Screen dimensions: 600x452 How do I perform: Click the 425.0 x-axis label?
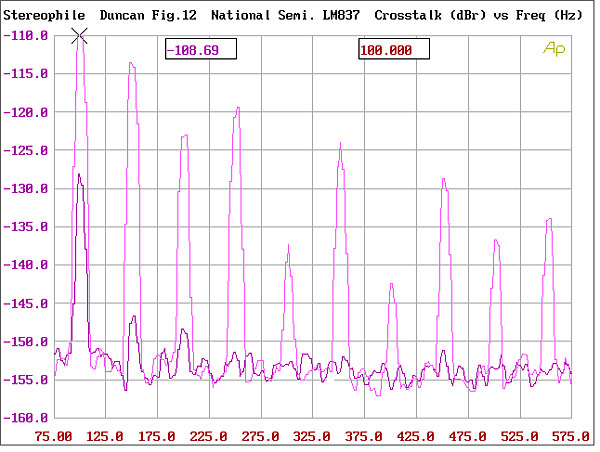pos(416,436)
